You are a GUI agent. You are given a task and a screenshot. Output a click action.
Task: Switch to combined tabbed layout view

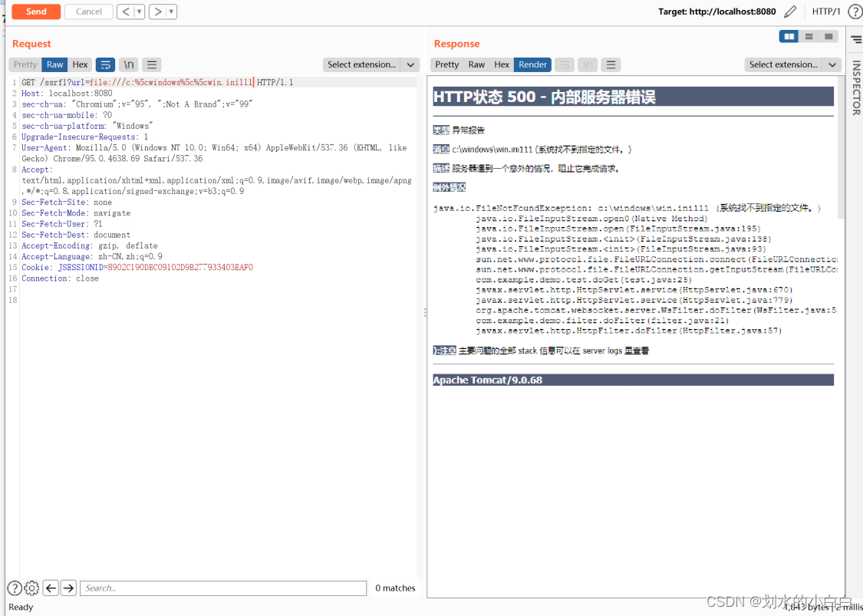click(x=828, y=36)
